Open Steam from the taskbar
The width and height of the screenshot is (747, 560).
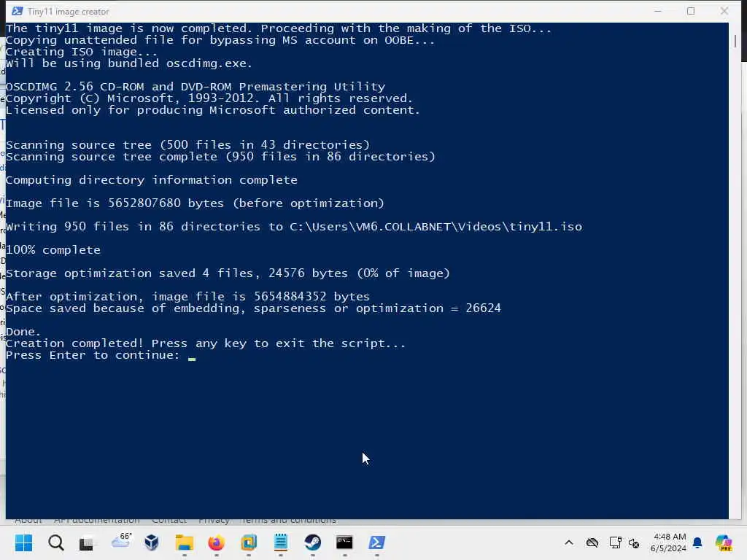pyautogui.click(x=312, y=542)
